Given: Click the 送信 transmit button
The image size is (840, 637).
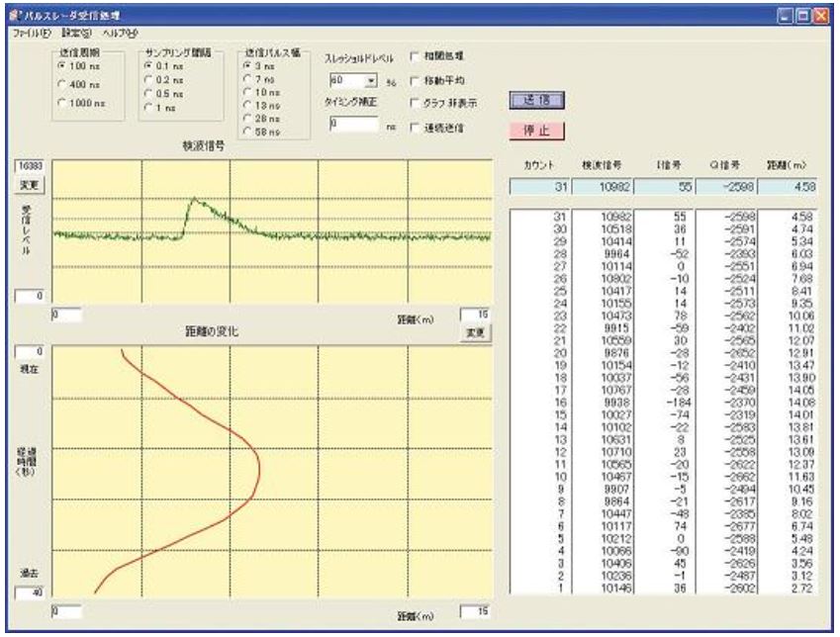Looking at the screenshot, I should [x=537, y=100].
